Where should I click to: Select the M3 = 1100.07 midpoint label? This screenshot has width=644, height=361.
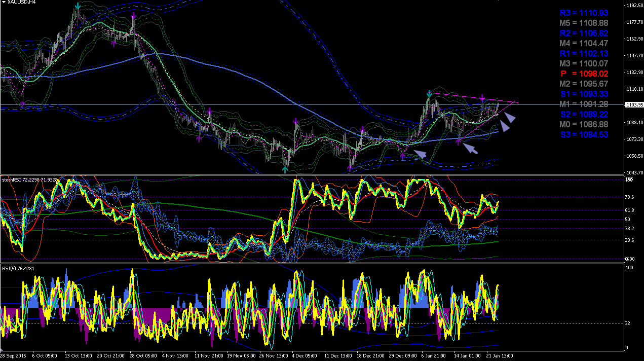(x=584, y=63)
